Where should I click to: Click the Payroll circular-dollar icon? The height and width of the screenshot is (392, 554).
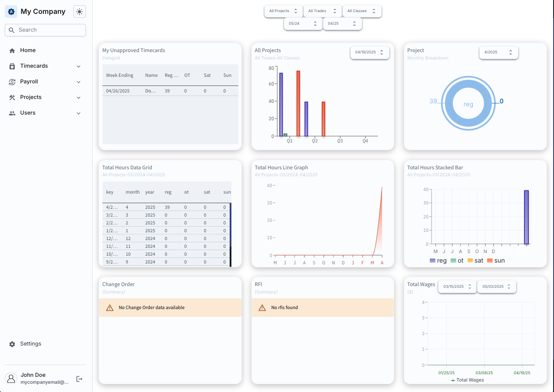(13, 81)
